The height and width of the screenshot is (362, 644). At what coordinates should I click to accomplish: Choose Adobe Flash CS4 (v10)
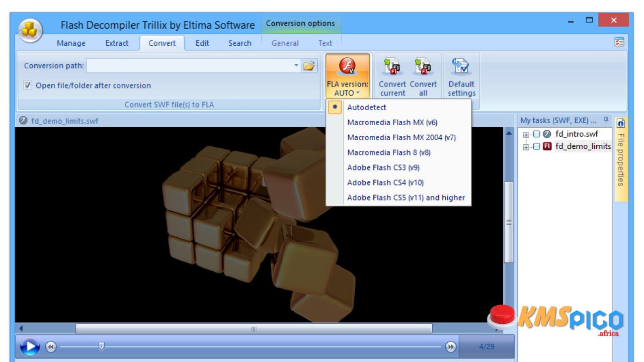pos(398,183)
